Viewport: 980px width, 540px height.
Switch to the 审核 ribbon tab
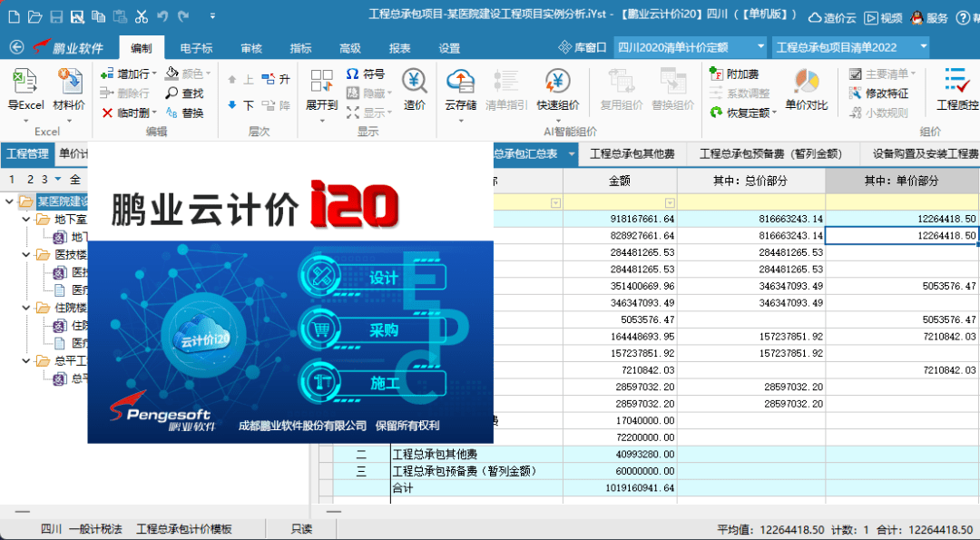click(x=251, y=48)
